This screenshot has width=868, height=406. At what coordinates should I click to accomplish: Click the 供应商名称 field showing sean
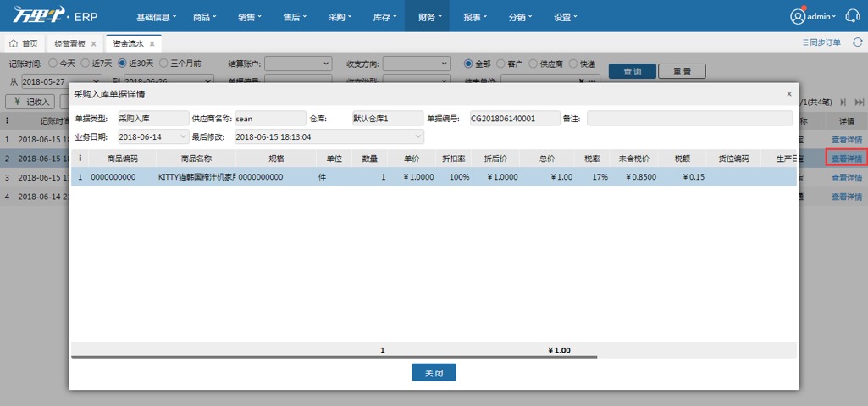click(x=270, y=119)
